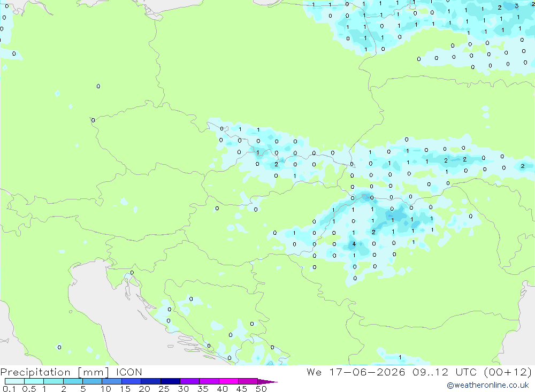Select the 0.1–0.5 mm legend color swatch
This screenshot has height=392, width=535.
[x=14, y=381]
